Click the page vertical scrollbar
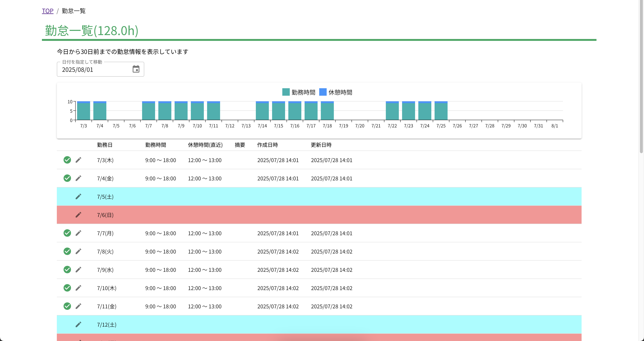Image resolution: width=644 pixels, height=341 pixels. point(641,75)
